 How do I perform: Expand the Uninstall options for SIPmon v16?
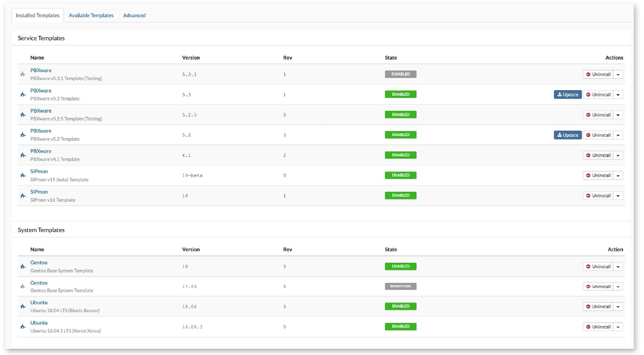coord(618,195)
